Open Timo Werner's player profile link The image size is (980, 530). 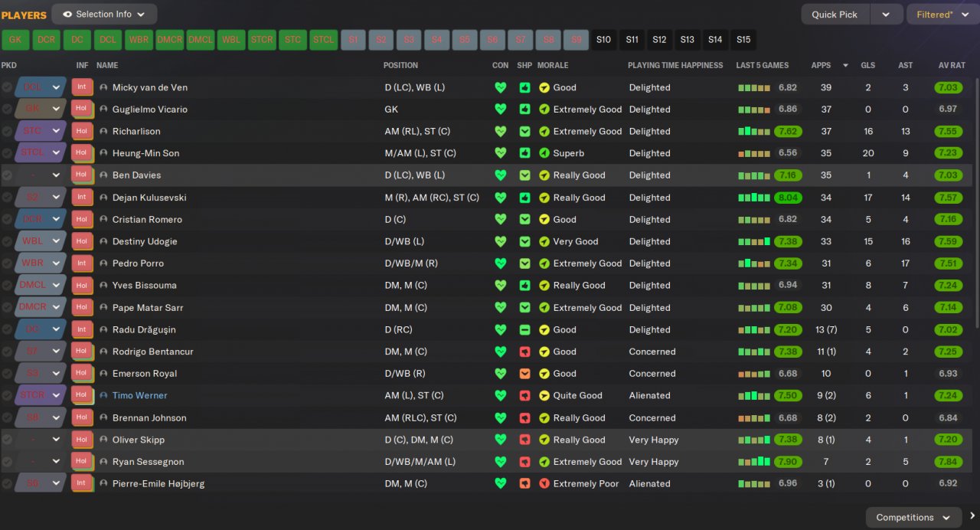[x=139, y=396]
